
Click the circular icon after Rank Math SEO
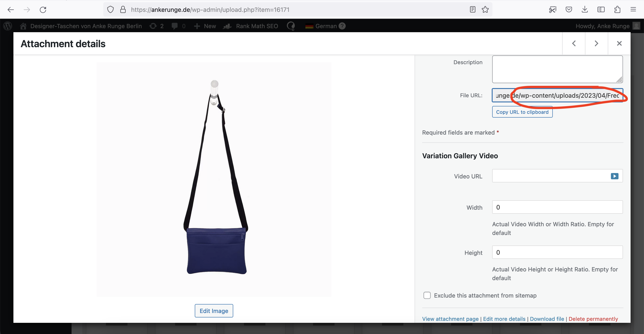(291, 26)
